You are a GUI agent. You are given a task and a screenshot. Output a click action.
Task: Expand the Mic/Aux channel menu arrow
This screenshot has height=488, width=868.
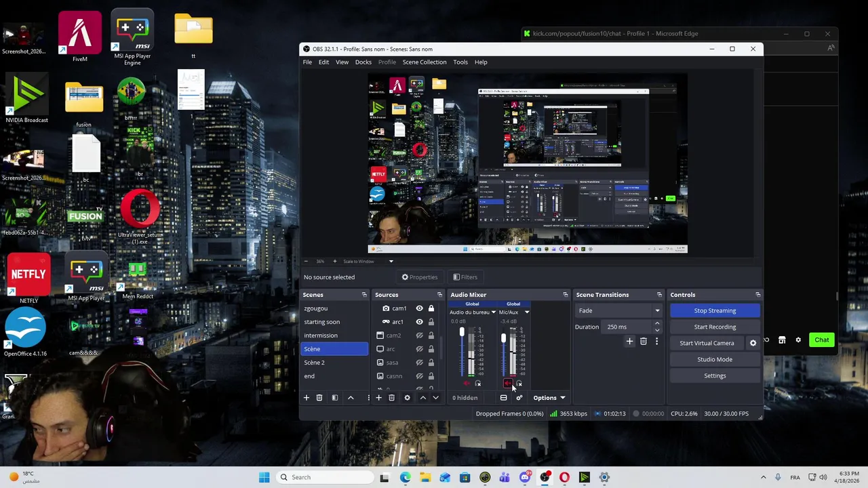tap(526, 312)
